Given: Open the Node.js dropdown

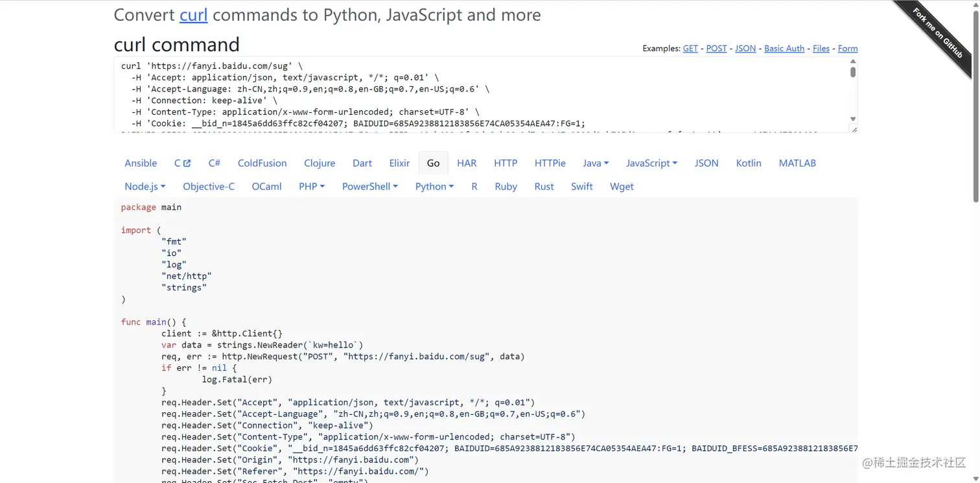Looking at the screenshot, I should tap(145, 187).
